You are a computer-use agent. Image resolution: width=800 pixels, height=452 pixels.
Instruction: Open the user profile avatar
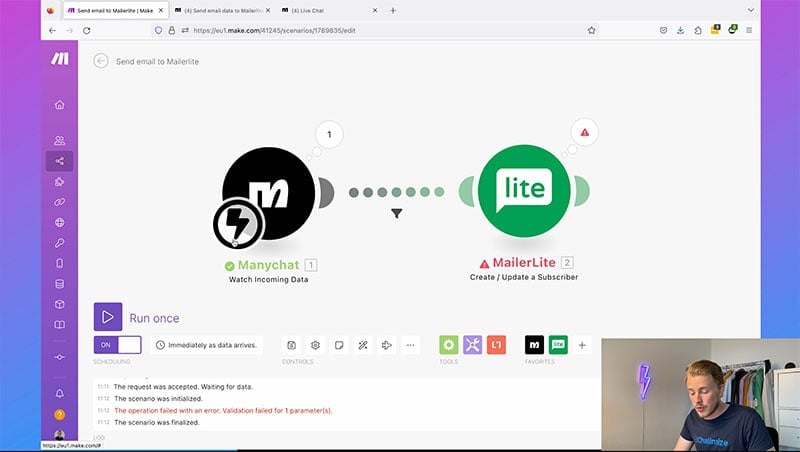click(x=60, y=435)
